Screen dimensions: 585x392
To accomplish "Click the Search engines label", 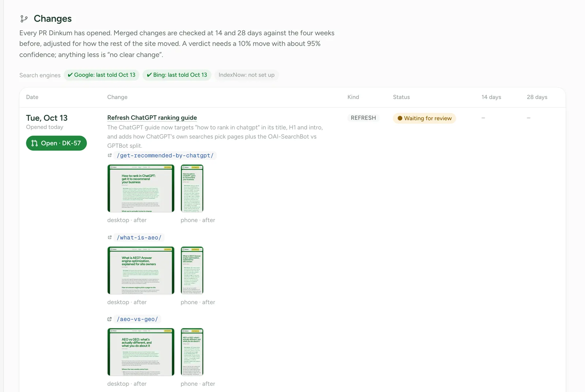I will [40, 75].
